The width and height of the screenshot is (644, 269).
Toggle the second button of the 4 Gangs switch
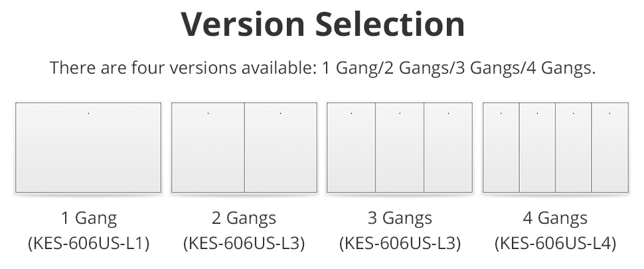(537, 147)
